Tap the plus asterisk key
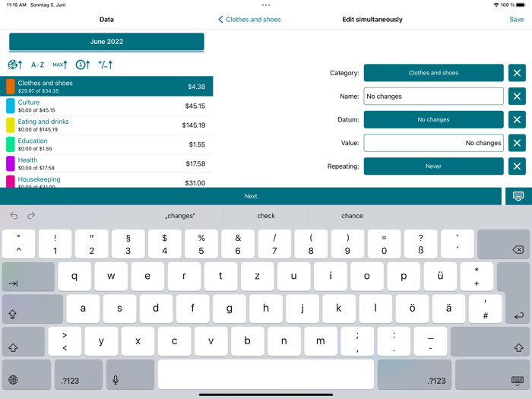 tap(477, 277)
